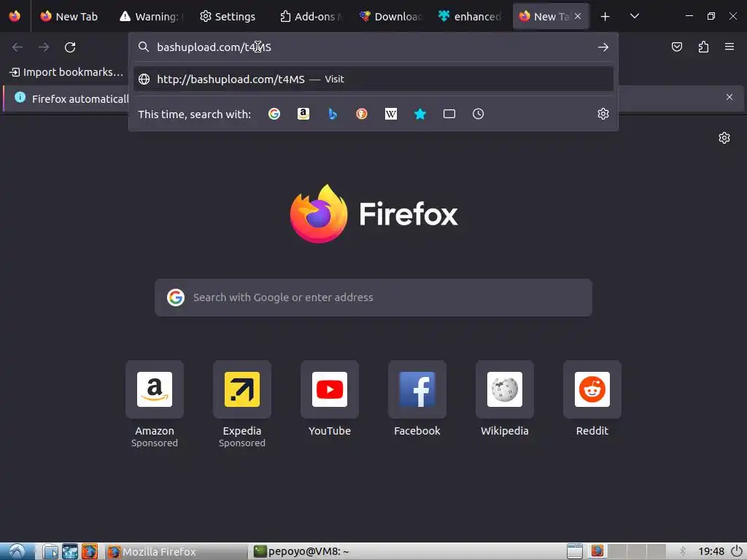The width and height of the screenshot is (747, 560).
Task: Switch to the enhanced tab
Action: [x=471, y=16]
